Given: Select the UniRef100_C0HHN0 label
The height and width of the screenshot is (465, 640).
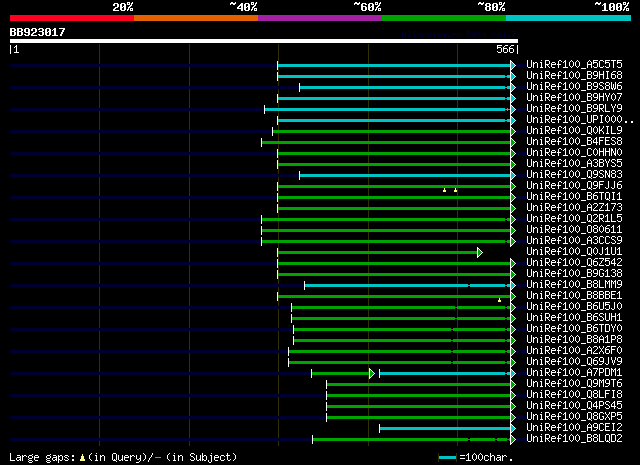Looking at the screenshot, I should (x=574, y=152).
